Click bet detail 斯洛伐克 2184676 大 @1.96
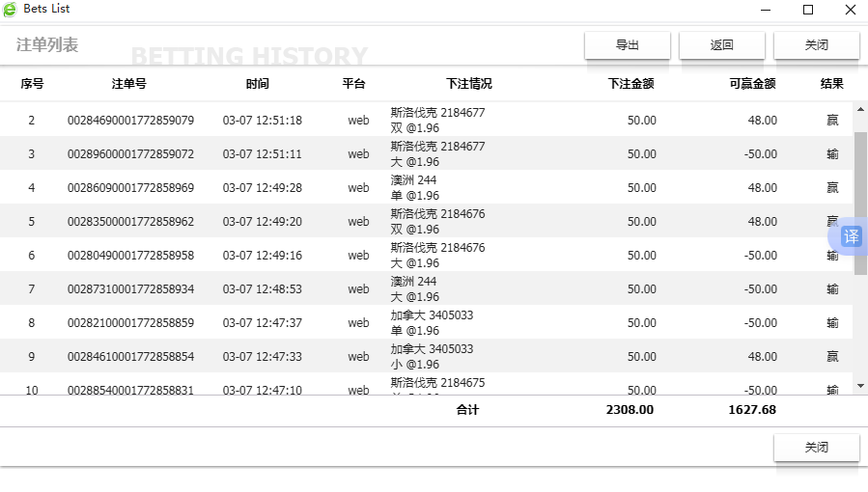Viewport: 868px width, 492px height. point(437,255)
